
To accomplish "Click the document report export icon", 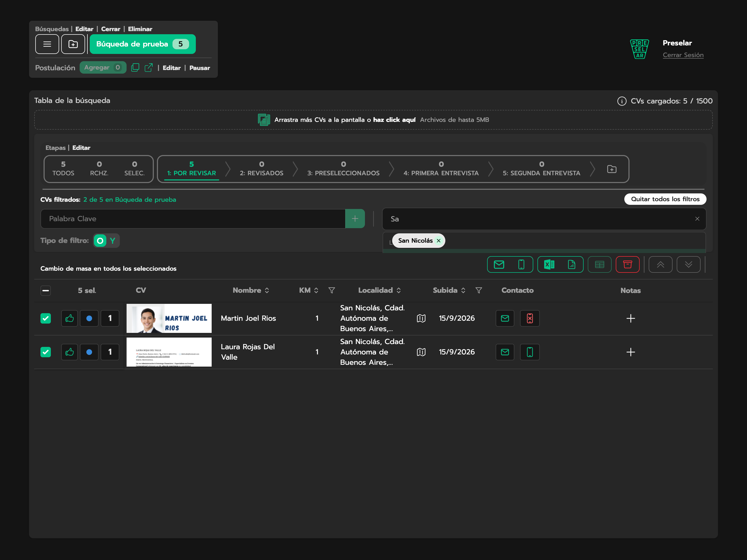I will (x=571, y=264).
